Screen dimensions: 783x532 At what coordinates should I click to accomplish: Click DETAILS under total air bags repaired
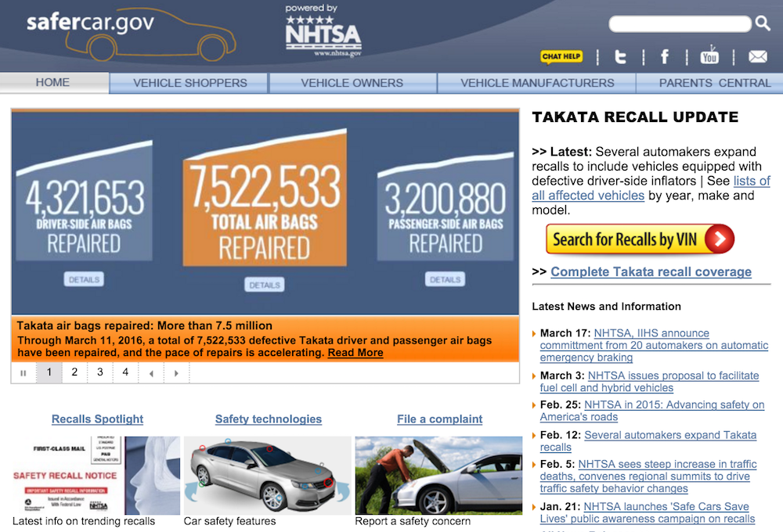tap(265, 284)
